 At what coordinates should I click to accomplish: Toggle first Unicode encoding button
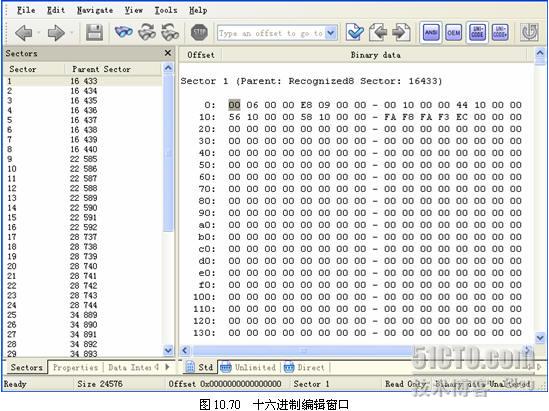(x=477, y=33)
